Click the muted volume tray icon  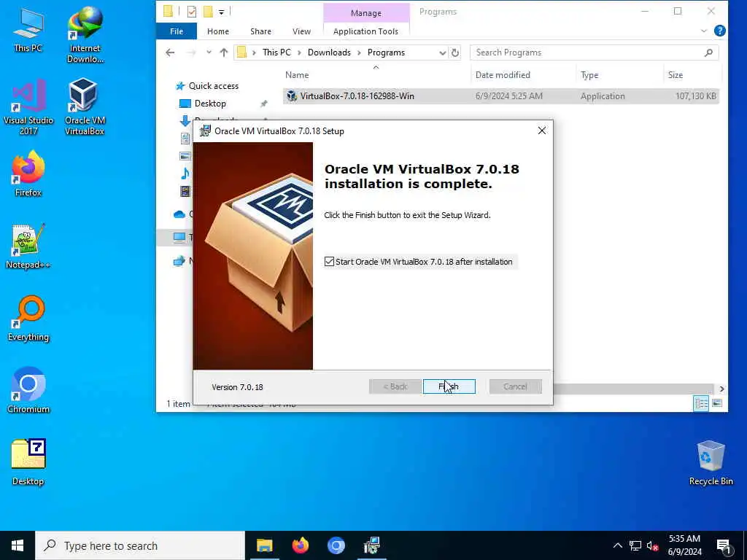653,545
